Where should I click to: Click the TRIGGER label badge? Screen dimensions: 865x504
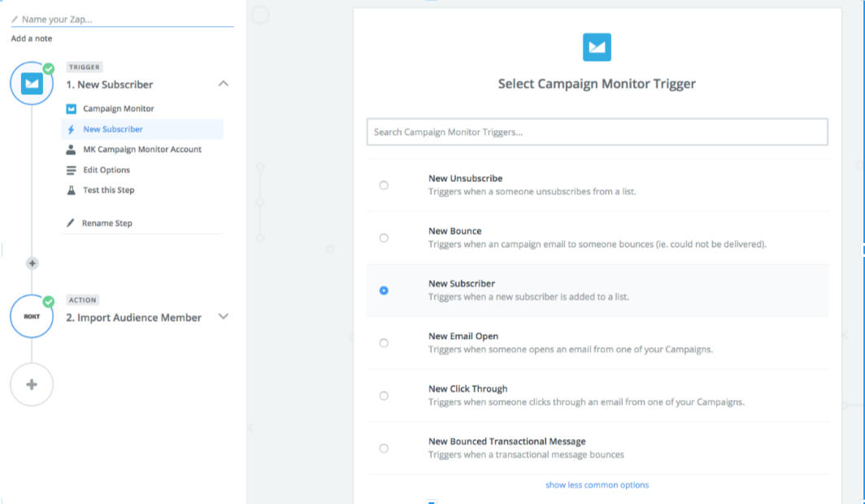(x=85, y=67)
